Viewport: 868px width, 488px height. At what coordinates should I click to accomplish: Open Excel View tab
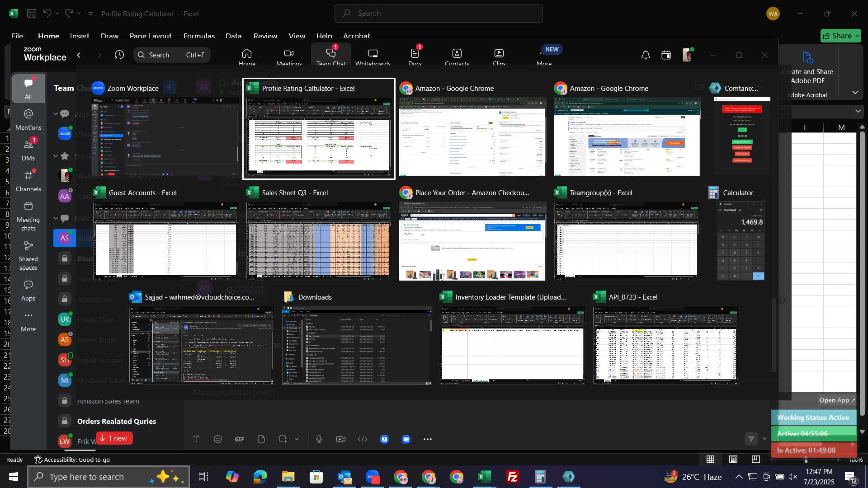point(297,36)
